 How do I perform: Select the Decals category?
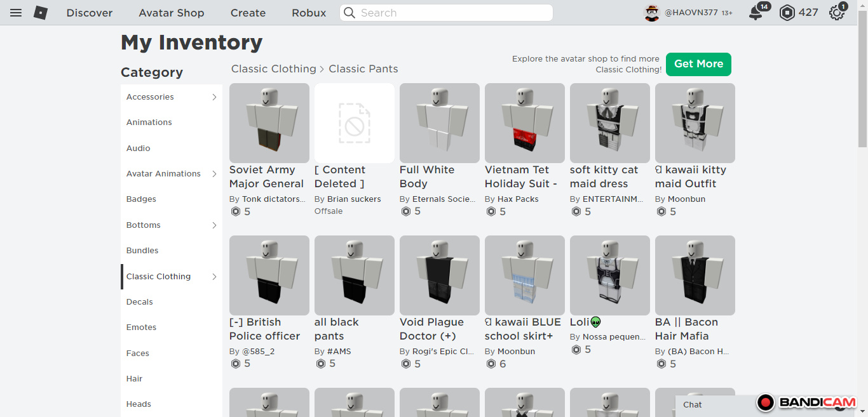pyautogui.click(x=140, y=302)
